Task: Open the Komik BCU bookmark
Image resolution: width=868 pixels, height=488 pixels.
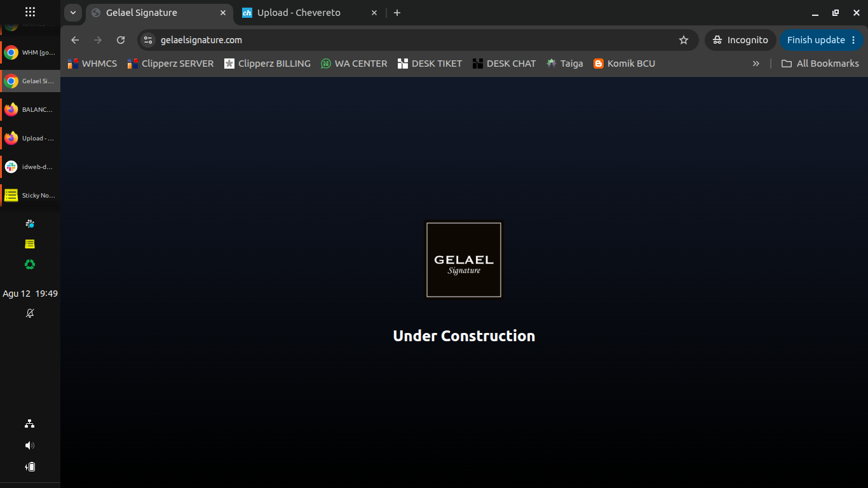Action: [624, 64]
